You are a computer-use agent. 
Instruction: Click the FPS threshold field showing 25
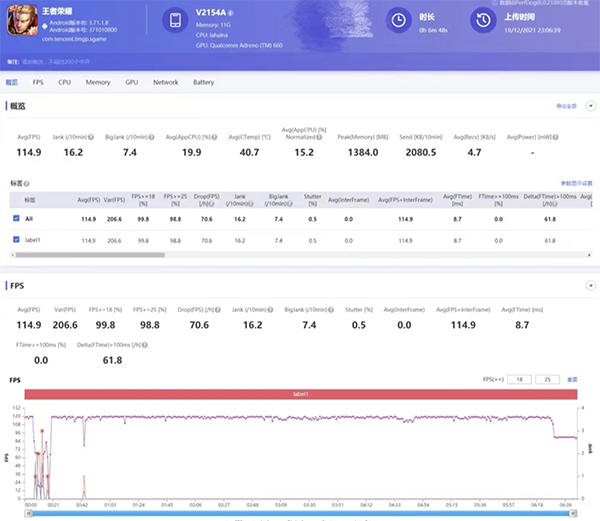(x=546, y=380)
